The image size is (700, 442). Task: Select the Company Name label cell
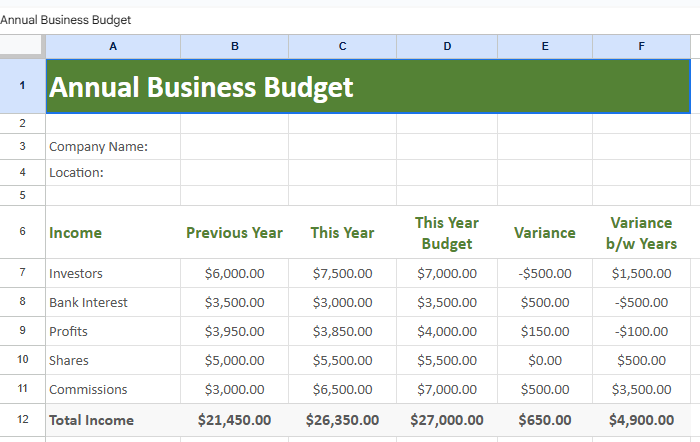(113, 147)
